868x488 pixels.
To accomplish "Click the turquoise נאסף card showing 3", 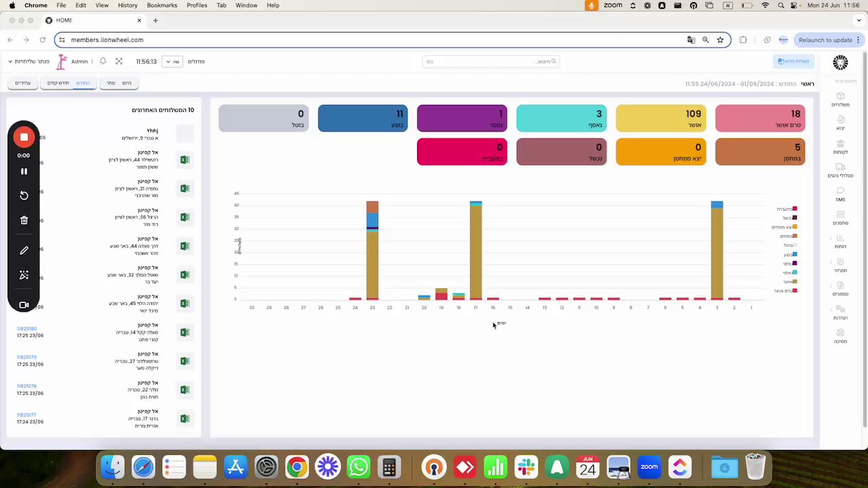I will tap(561, 119).
